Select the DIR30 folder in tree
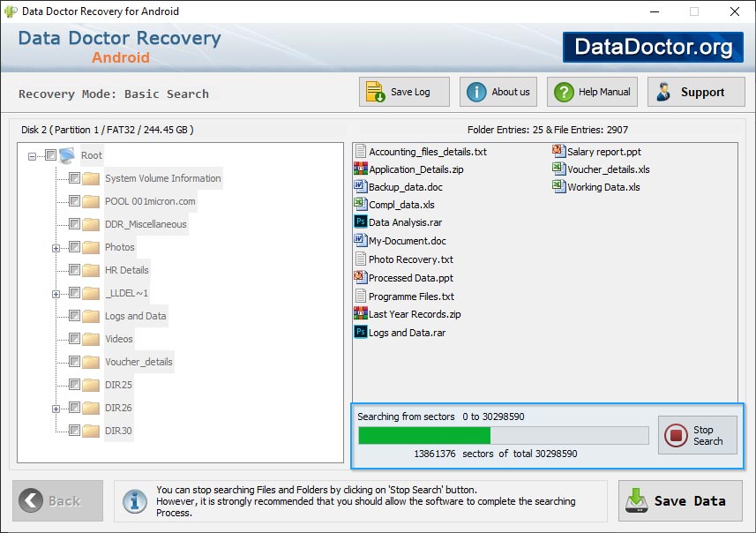The height and width of the screenshot is (533, 756). (118, 431)
